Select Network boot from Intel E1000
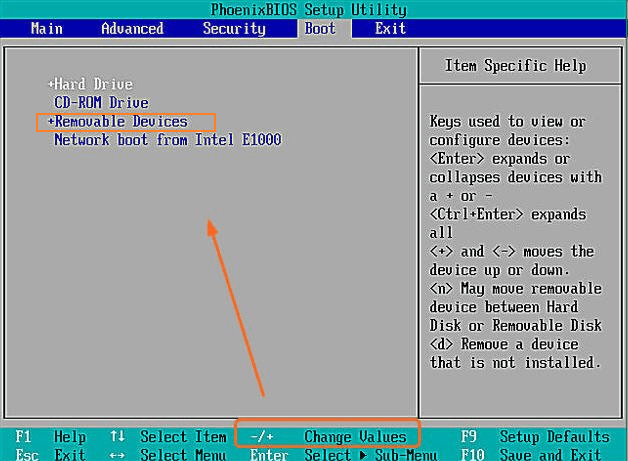Viewport: 628px width, 461px height. point(168,140)
